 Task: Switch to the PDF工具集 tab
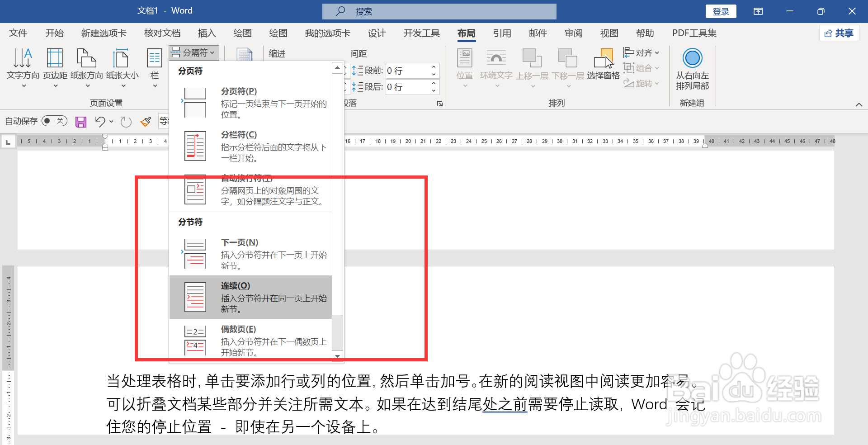click(694, 33)
